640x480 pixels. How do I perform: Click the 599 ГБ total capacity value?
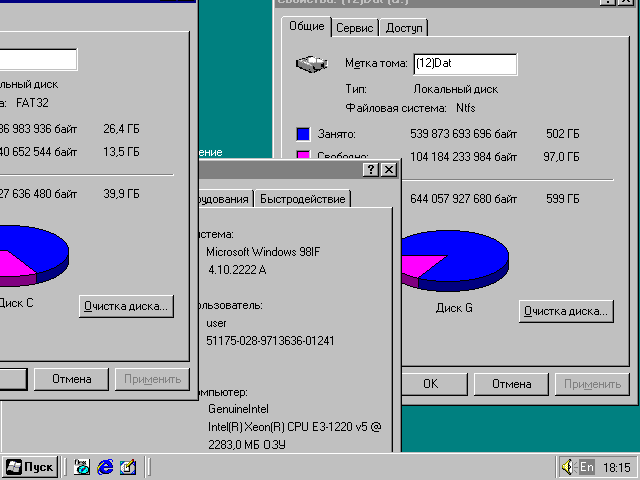(x=562, y=199)
